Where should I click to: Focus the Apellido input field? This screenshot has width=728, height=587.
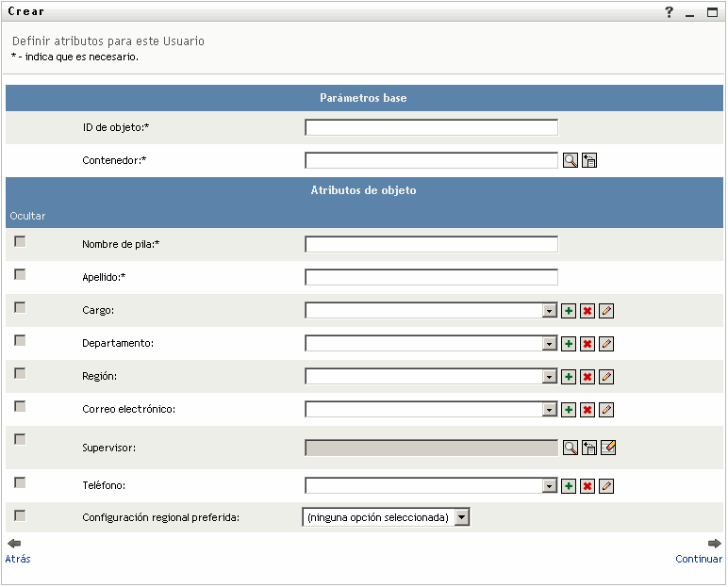[x=431, y=277]
